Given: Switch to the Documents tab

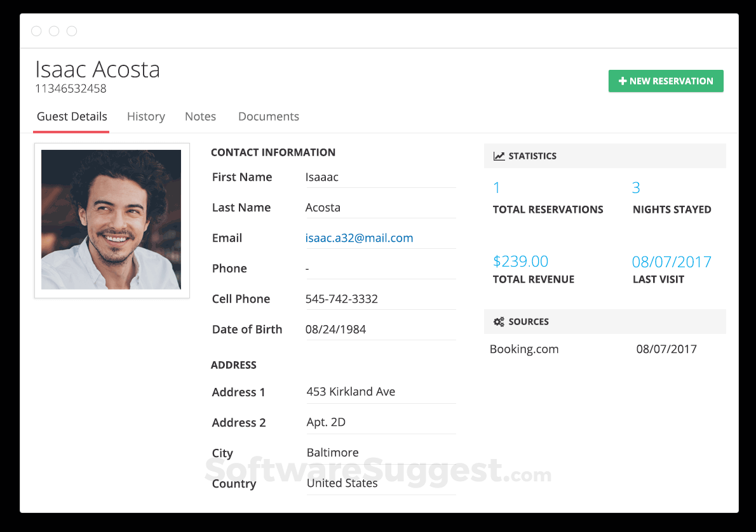Looking at the screenshot, I should point(268,116).
